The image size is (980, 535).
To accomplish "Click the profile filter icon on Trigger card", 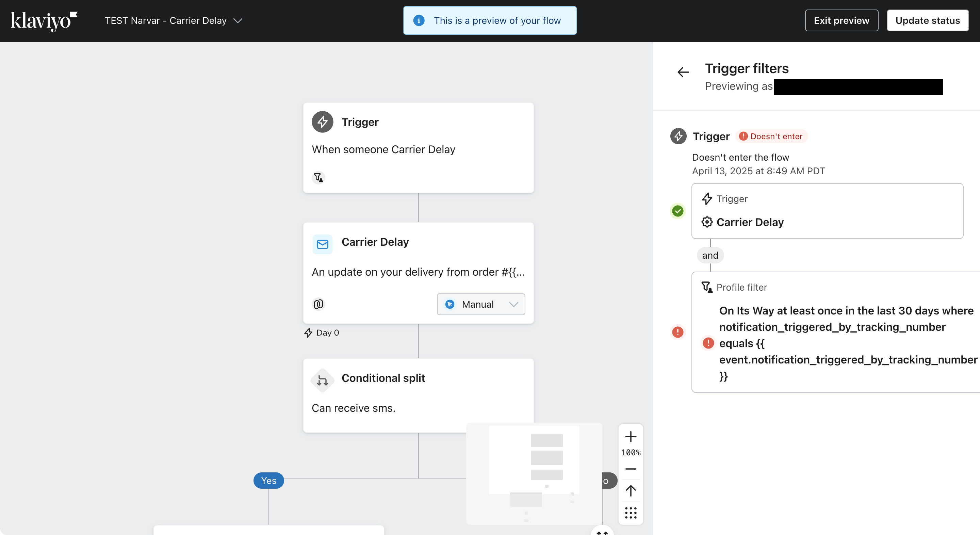I will [318, 177].
